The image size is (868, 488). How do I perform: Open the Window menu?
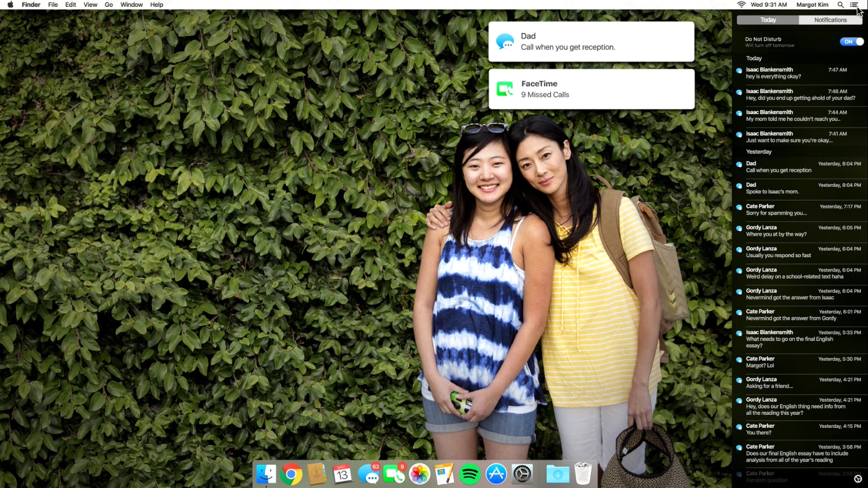point(131,5)
